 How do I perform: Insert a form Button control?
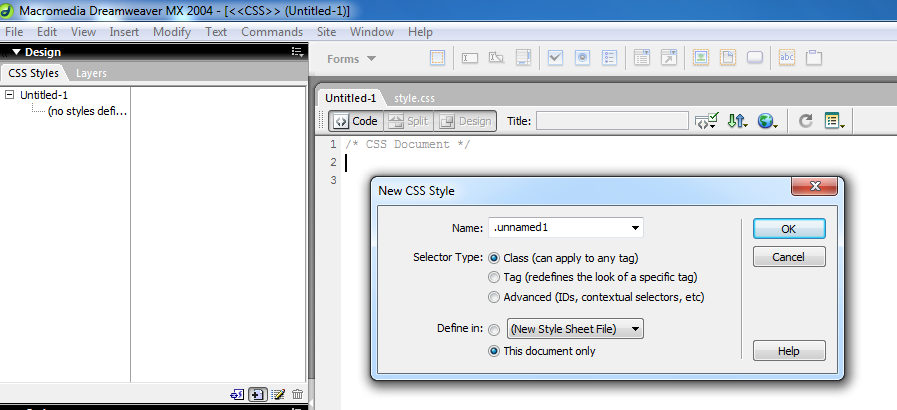pyautogui.click(x=755, y=58)
